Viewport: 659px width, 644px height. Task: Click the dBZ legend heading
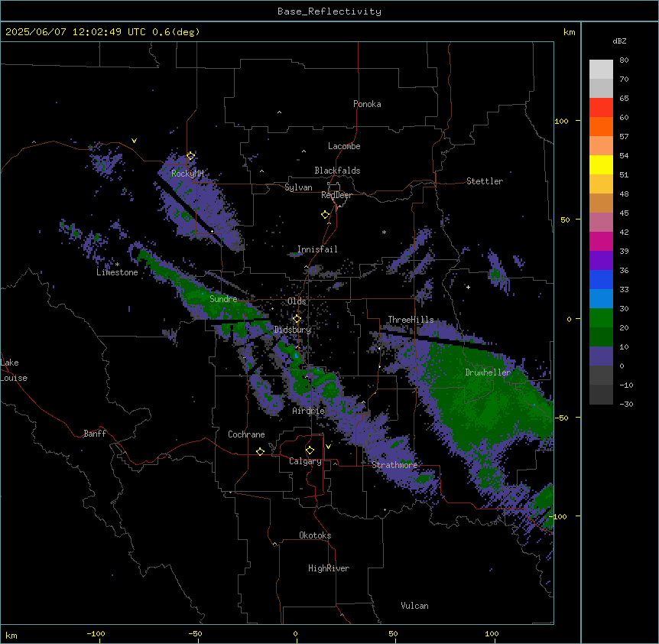(619, 41)
